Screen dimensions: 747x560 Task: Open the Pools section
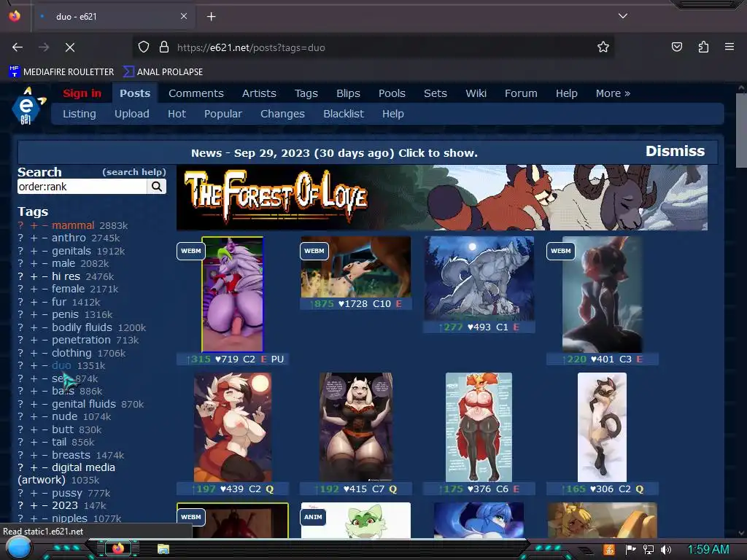pos(392,93)
